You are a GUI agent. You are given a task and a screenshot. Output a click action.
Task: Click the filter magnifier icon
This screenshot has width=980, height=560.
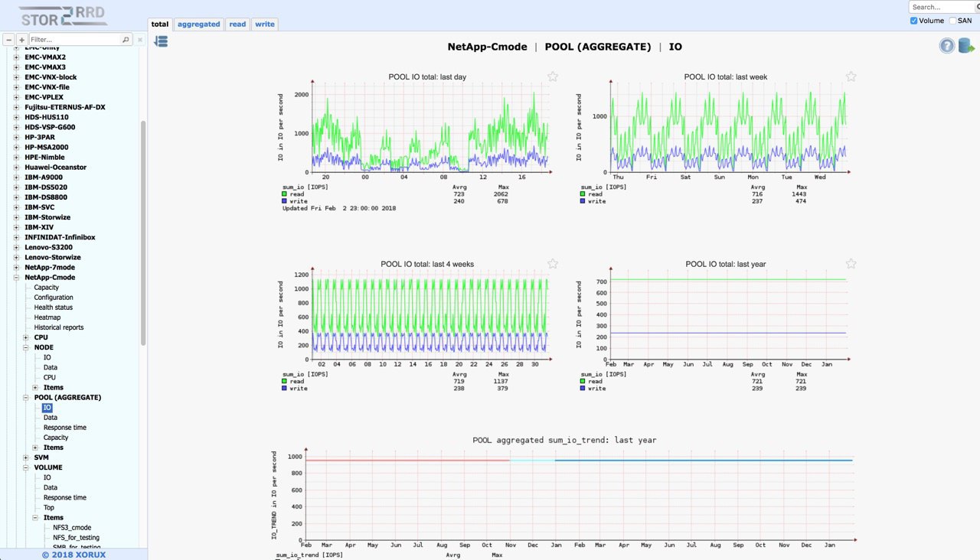[126, 39]
